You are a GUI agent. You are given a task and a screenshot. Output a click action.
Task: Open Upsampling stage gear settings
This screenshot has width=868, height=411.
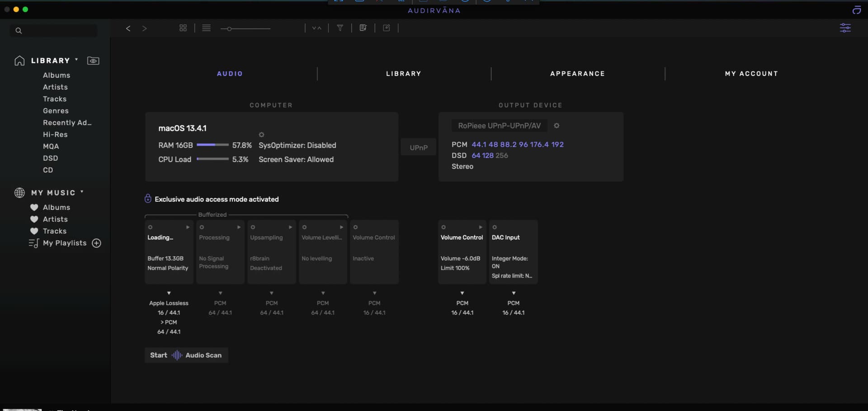click(x=253, y=227)
